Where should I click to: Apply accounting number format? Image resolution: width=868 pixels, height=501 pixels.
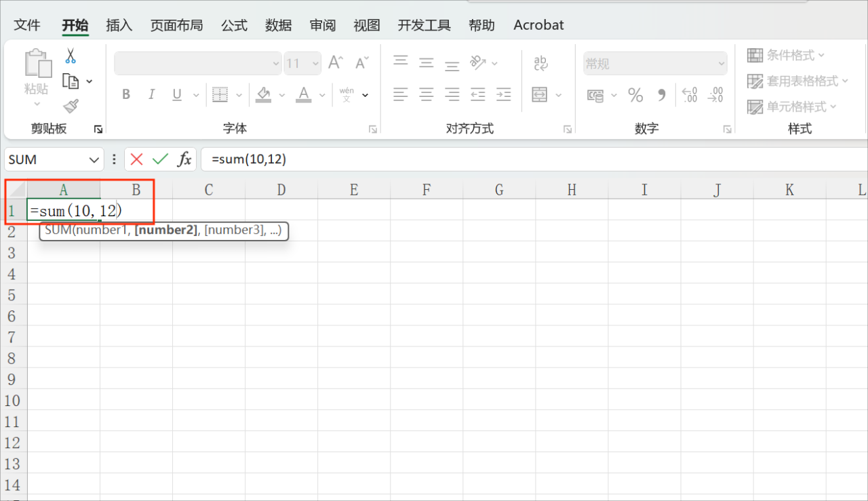[595, 96]
